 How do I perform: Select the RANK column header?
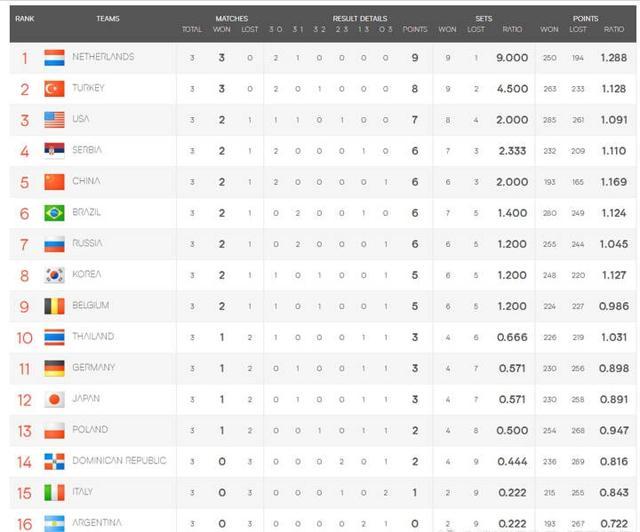[x=24, y=19]
